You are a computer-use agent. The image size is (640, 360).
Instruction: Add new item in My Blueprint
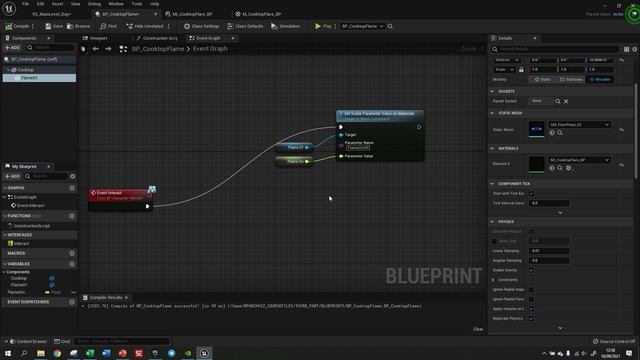(x=12, y=176)
